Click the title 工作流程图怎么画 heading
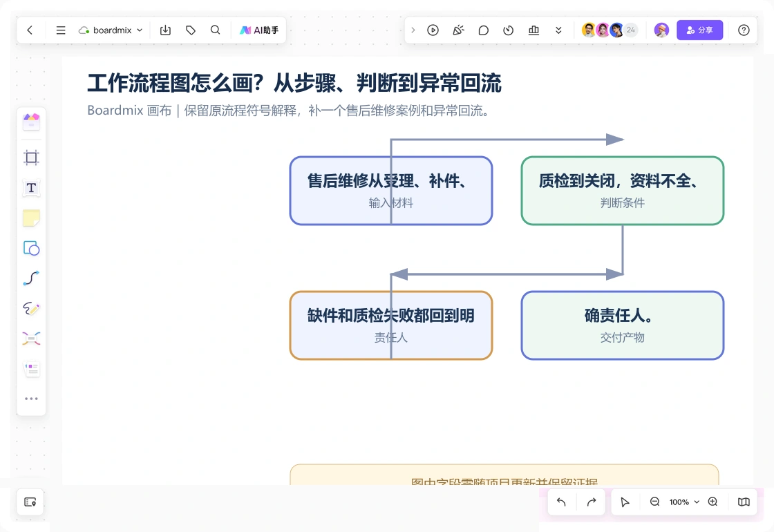 (294, 83)
